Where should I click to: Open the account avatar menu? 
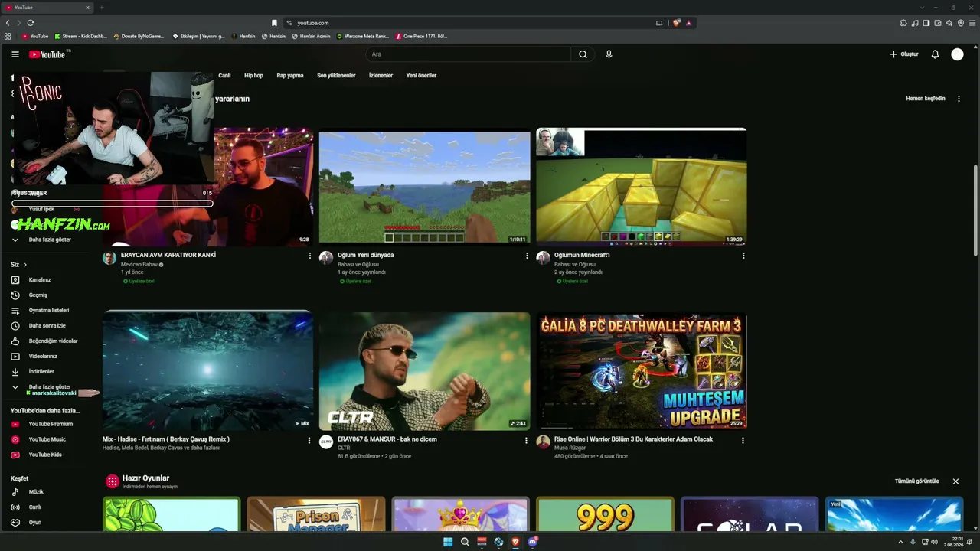[x=957, y=54]
